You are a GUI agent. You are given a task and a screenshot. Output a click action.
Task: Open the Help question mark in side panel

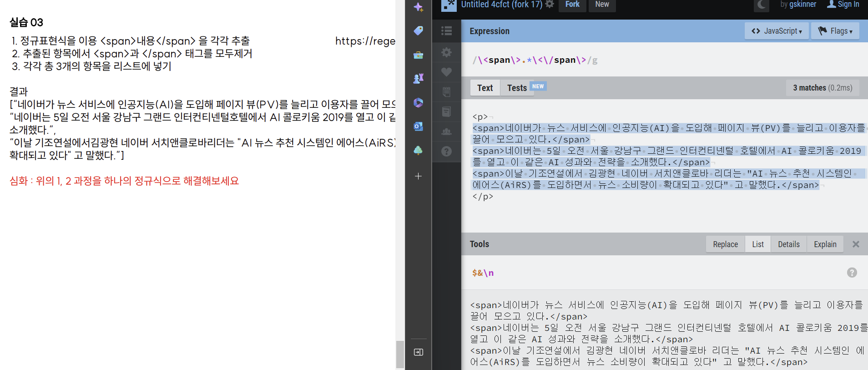coord(447,151)
